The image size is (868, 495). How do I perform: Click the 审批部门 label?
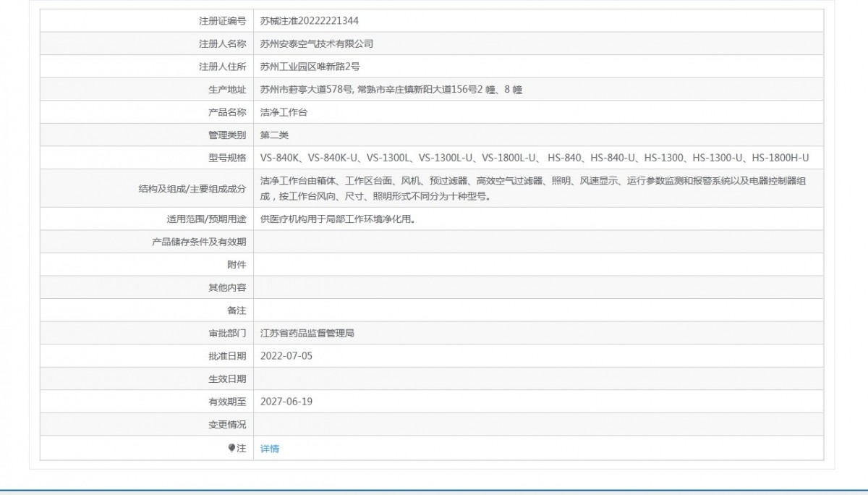click(227, 334)
